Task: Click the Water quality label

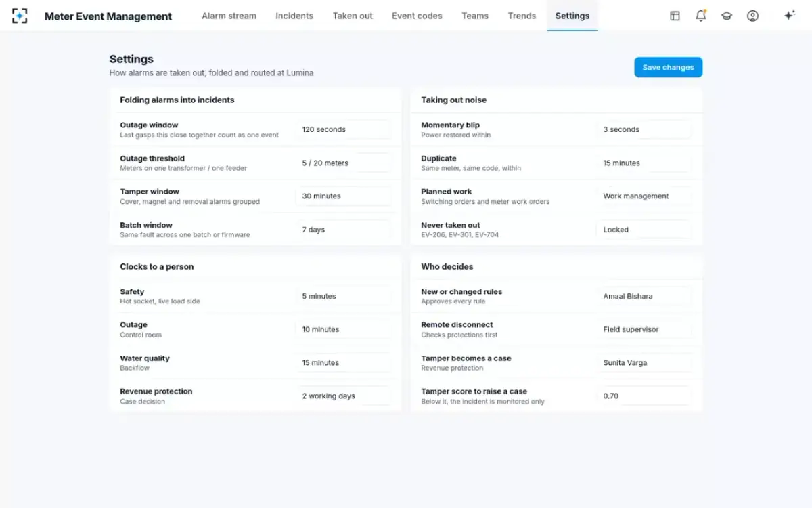Action: 145,358
